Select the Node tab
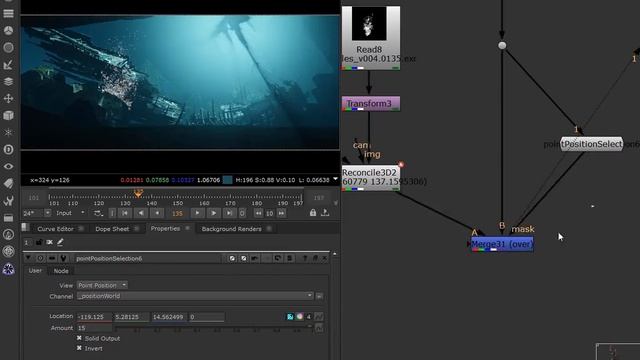 61,271
